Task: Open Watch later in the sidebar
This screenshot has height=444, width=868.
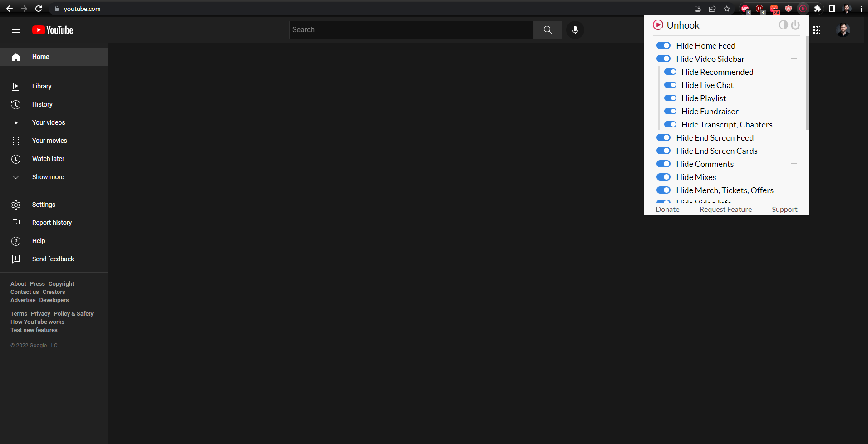Action: click(x=54, y=159)
